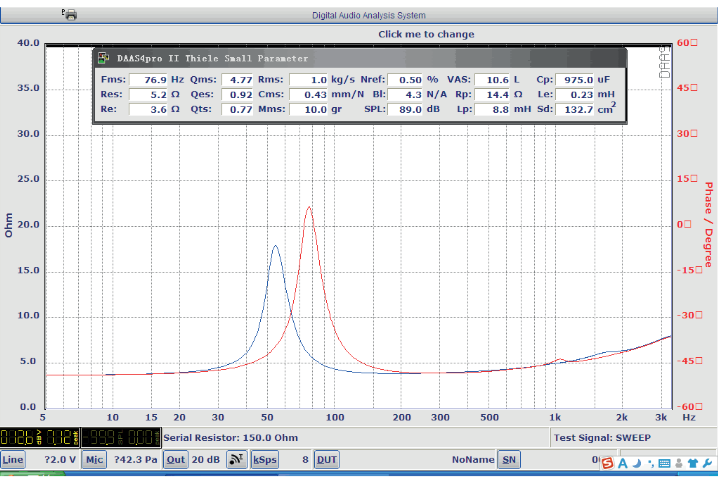This screenshot has height=482, width=722.
Task: Click the Rms value field 1.0
Action: (308, 80)
